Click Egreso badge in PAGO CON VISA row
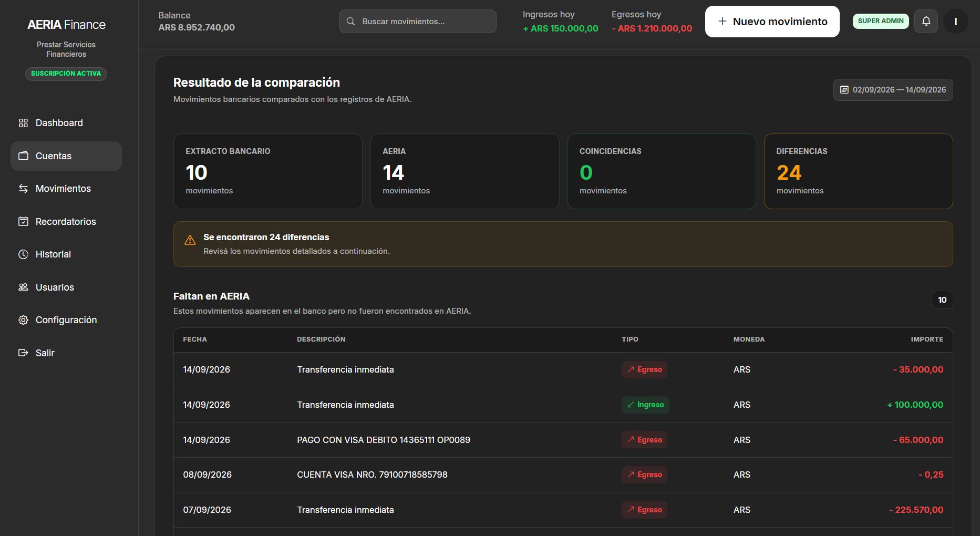The height and width of the screenshot is (536, 980). point(644,440)
